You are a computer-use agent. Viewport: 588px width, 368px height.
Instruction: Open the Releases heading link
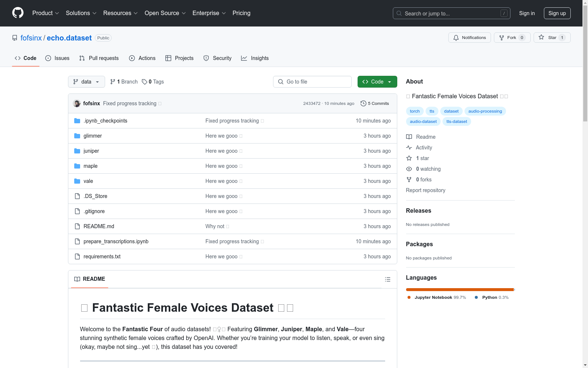click(419, 210)
